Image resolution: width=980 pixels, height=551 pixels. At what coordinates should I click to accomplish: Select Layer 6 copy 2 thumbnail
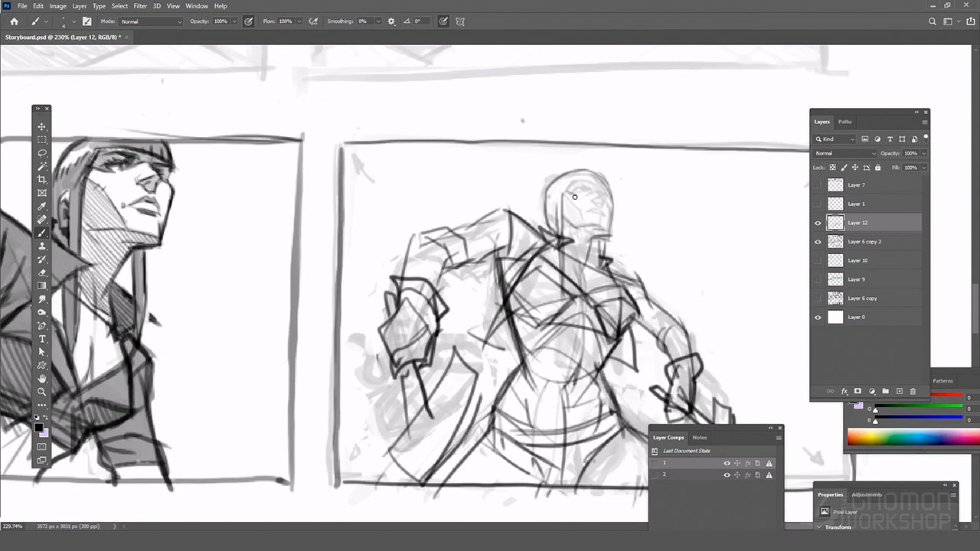[x=835, y=242]
